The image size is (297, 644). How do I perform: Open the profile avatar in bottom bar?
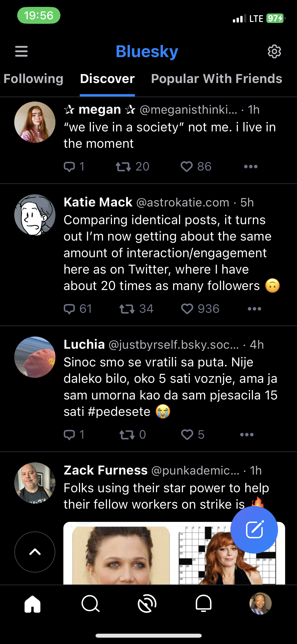(260, 604)
